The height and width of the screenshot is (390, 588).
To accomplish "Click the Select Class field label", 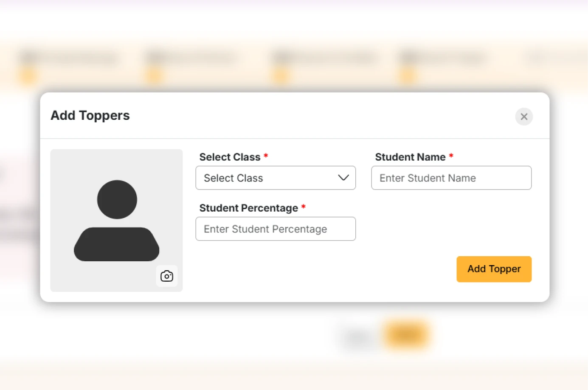I will click(x=230, y=157).
